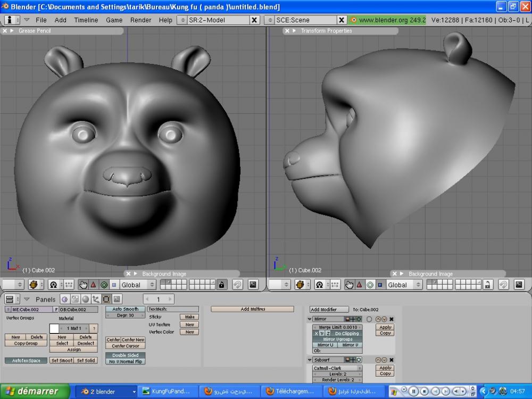This screenshot has width=532, height=399.
Task: Adjust the Subsurf Levels: 2 field
Action: tap(338, 374)
